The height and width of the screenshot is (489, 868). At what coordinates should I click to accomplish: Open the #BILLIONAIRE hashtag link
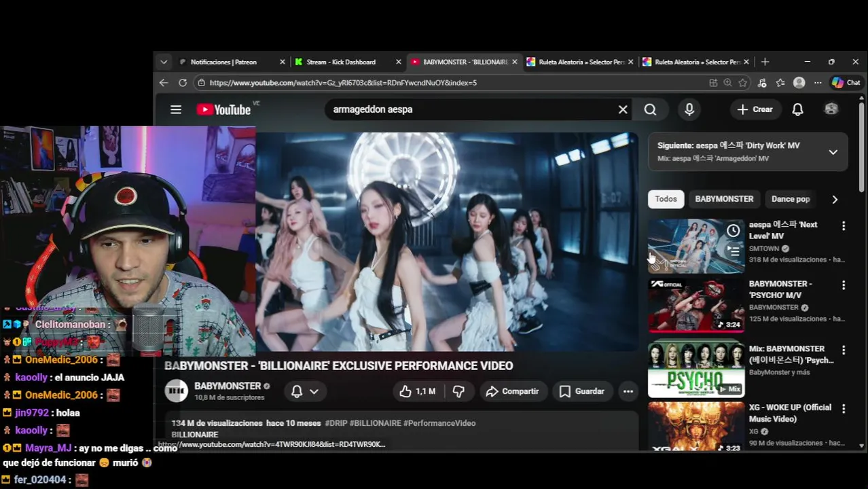pos(376,423)
